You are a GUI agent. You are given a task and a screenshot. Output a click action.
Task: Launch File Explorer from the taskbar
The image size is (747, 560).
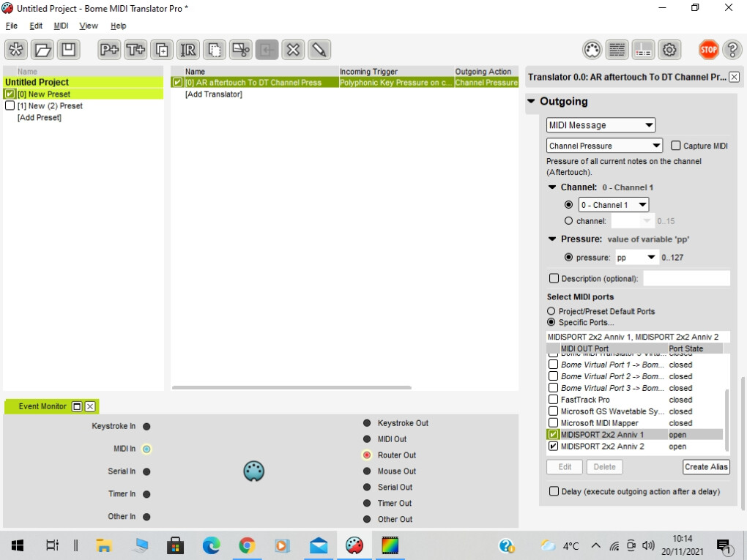pyautogui.click(x=104, y=545)
